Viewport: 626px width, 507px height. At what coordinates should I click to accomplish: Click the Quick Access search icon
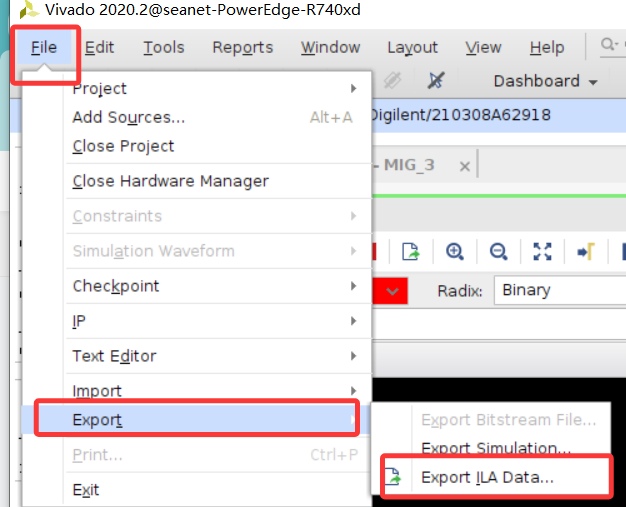pos(609,44)
